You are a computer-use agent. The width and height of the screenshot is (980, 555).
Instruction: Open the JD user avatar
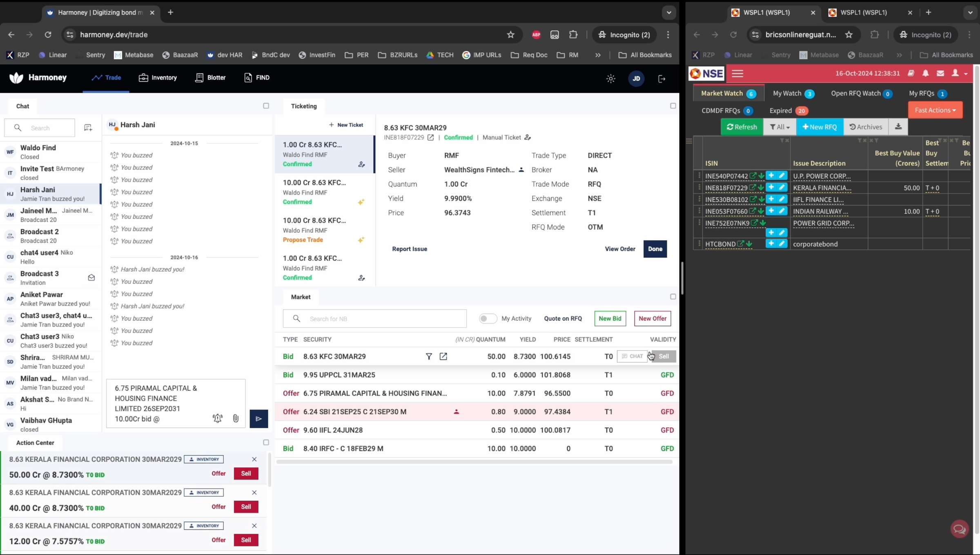click(x=636, y=78)
